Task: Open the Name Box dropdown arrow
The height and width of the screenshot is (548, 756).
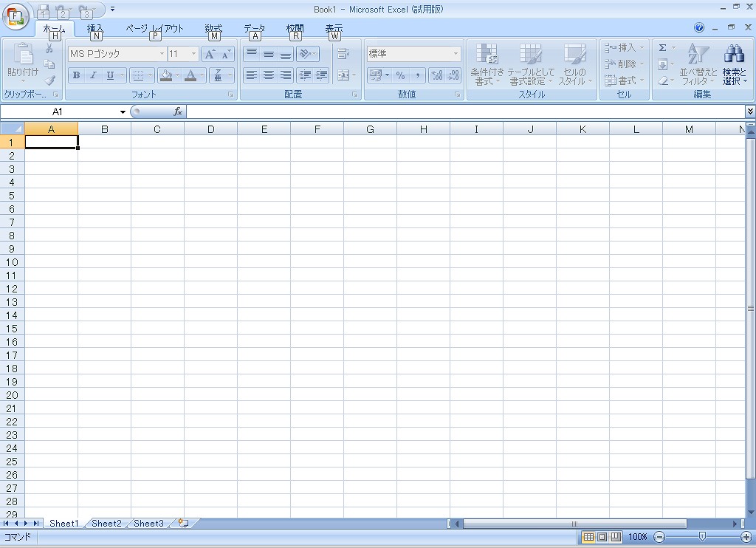Action: 123,112
